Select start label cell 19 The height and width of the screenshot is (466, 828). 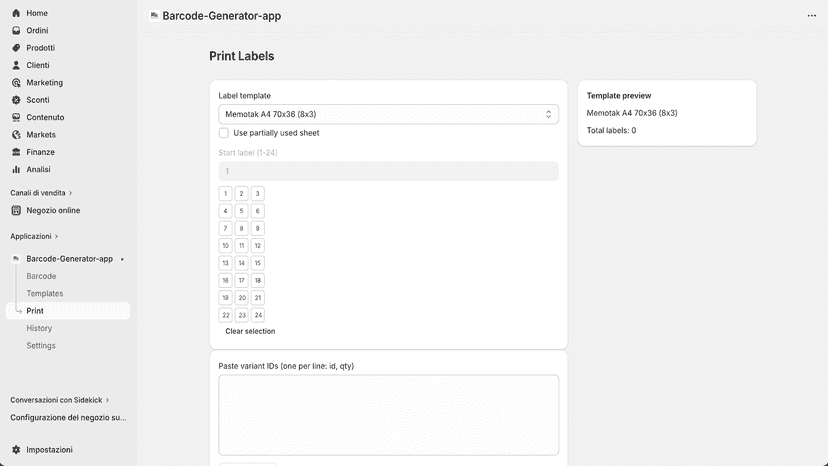225,298
